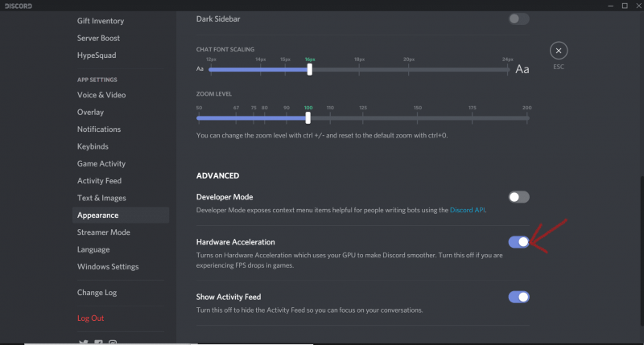
Task: Click the APP SETTINGS section header
Action: click(97, 80)
